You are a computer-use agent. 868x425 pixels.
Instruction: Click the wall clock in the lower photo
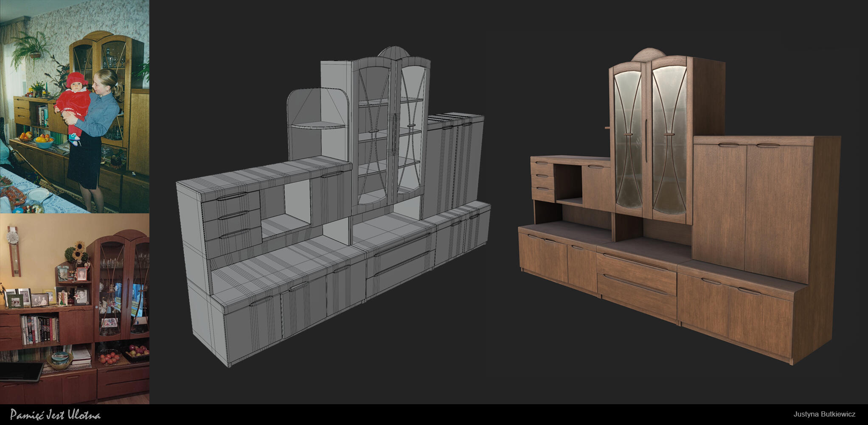pos(14,251)
